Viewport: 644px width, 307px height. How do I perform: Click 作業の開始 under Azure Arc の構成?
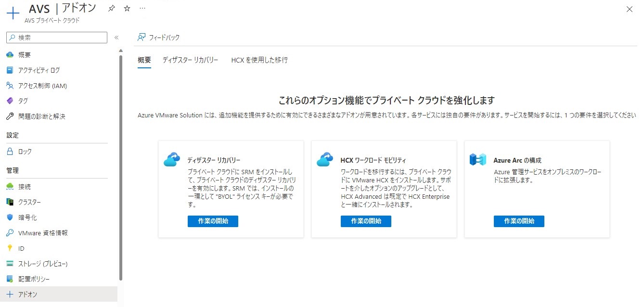pos(518,221)
